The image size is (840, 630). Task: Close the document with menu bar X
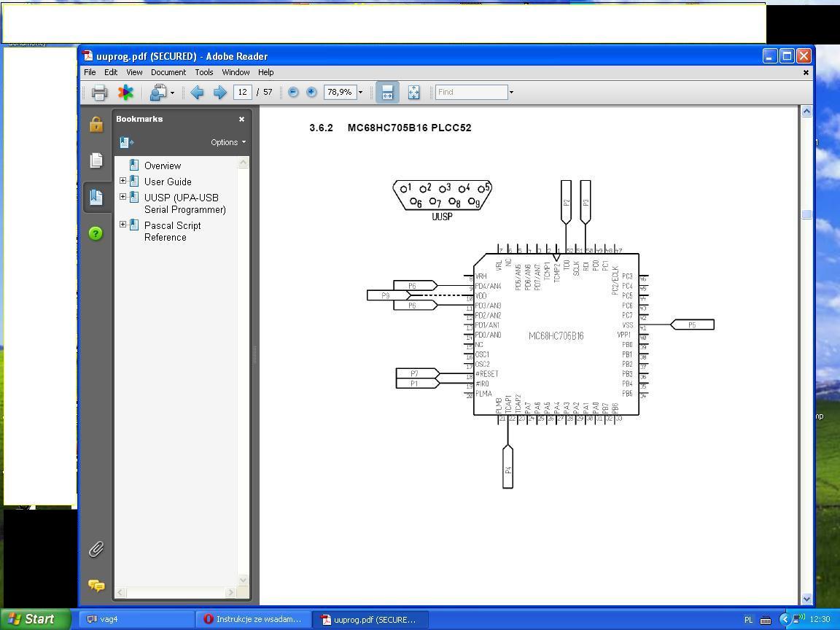click(x=806, y=72)
